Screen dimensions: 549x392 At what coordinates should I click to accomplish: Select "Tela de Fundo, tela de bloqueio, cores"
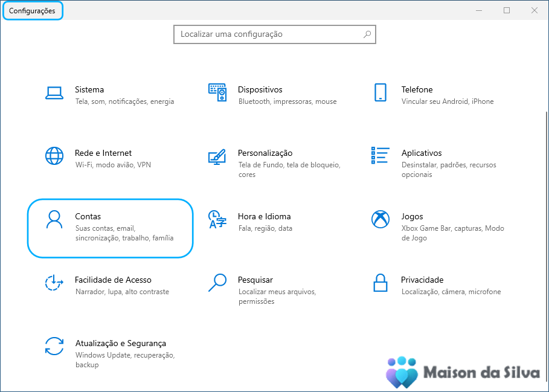tap(289, 170)
